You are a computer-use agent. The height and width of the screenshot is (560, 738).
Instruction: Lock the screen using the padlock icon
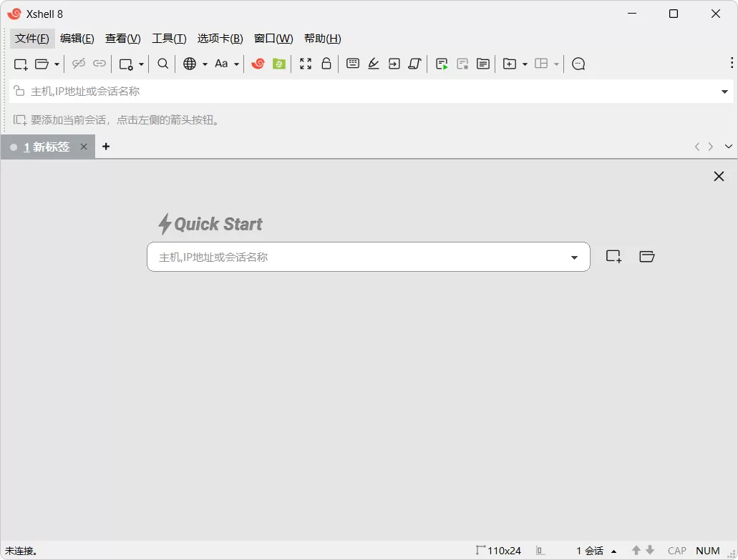pos(326,64)
